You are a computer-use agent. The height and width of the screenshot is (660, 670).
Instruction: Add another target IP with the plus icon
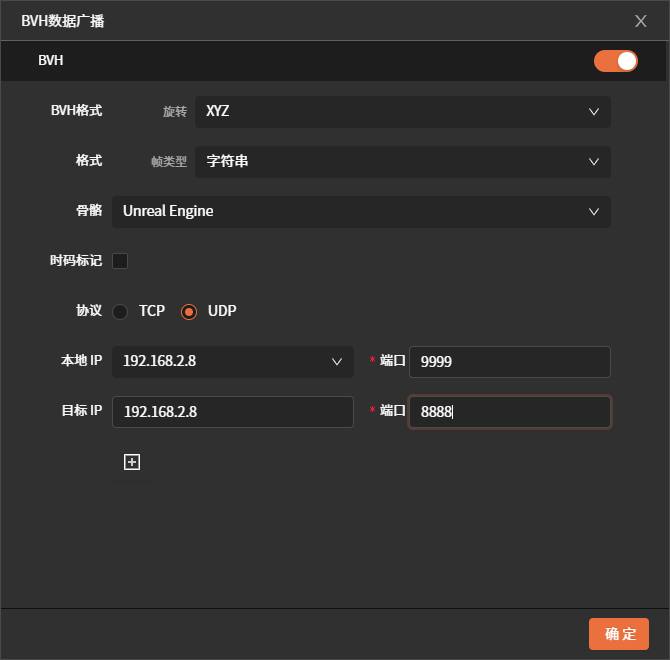(x=131, y=462)
